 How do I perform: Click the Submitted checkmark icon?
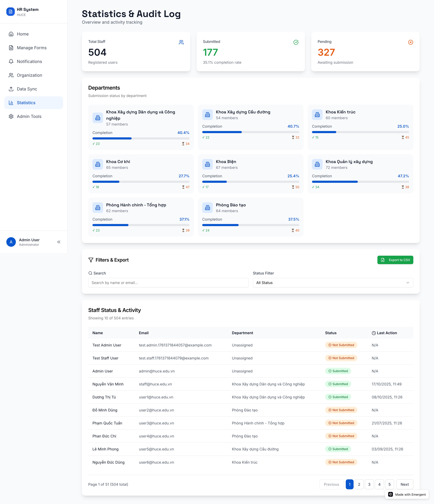(296, 42)
